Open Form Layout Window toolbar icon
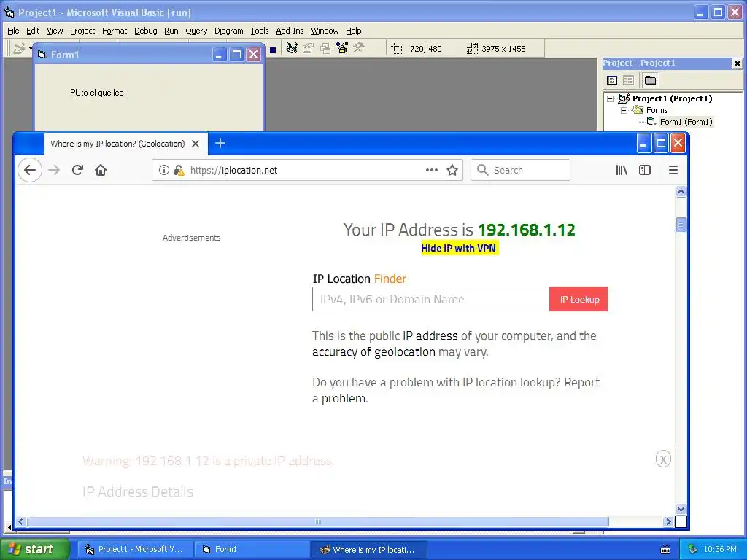 [325, 48]
